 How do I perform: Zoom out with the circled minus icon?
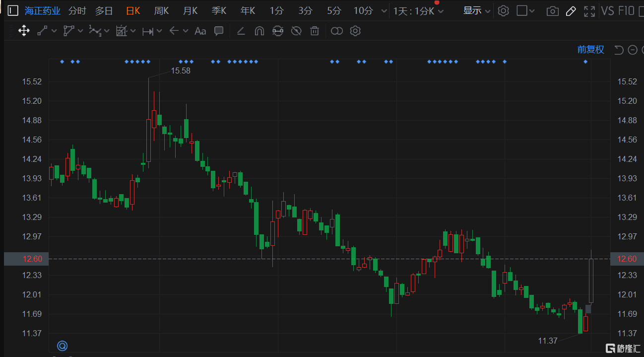[633, 50]
